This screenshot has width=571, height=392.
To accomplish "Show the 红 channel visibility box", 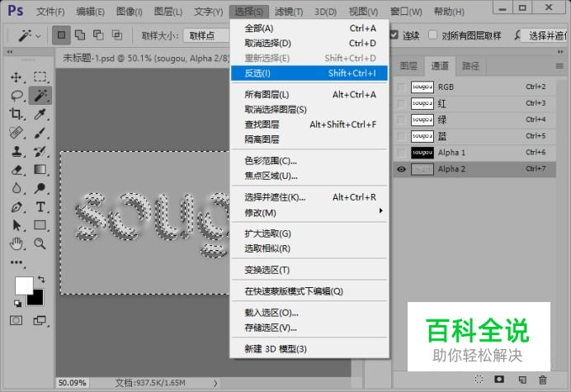I will point(401,103).
